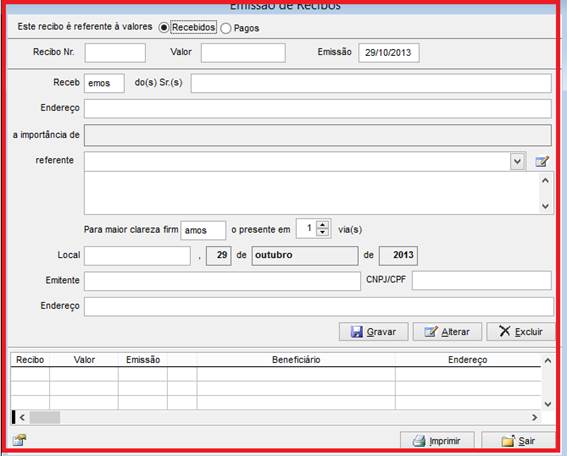Click the Valor column header in grid
The image size is (567, 456).
(84, 360)
